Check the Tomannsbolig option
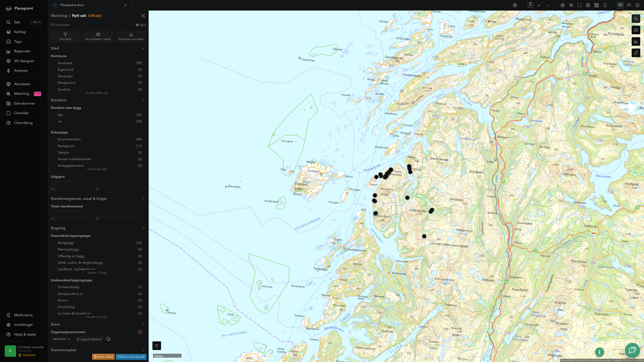The height and width of the screenshot is (362, 644). coord(54,287)
